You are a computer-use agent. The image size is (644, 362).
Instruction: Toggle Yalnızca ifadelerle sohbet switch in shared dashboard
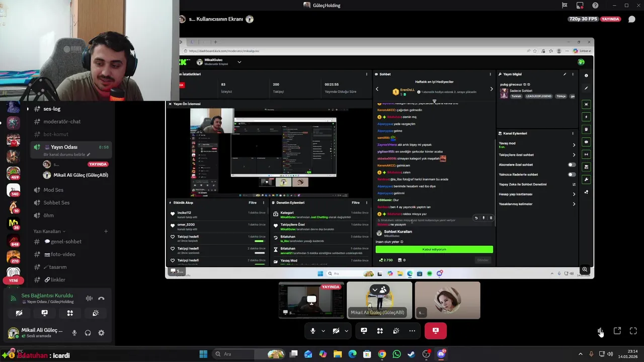coord(572,174)
